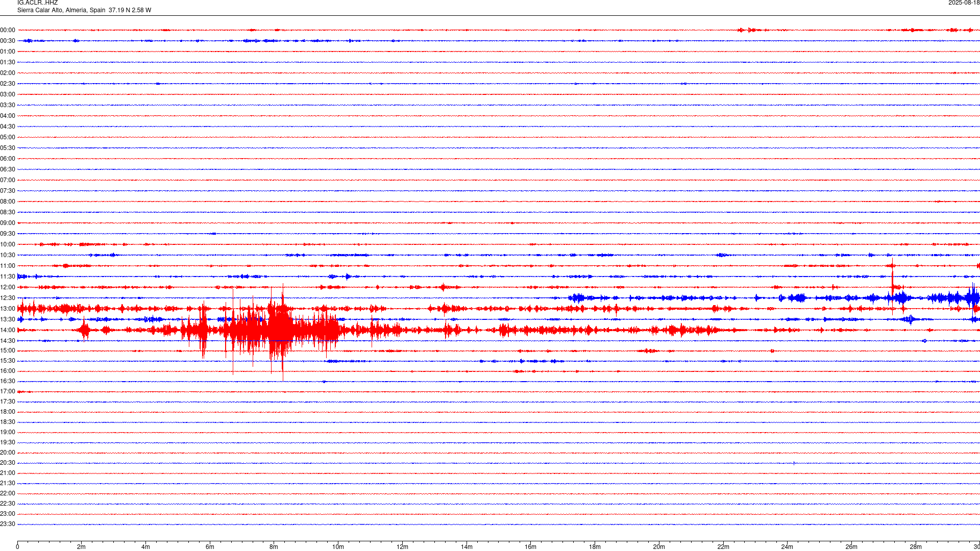Select the 09:00 row label
Image resolution: width=980 pixels, height=551 pixels.
click(x=8, y=223)
